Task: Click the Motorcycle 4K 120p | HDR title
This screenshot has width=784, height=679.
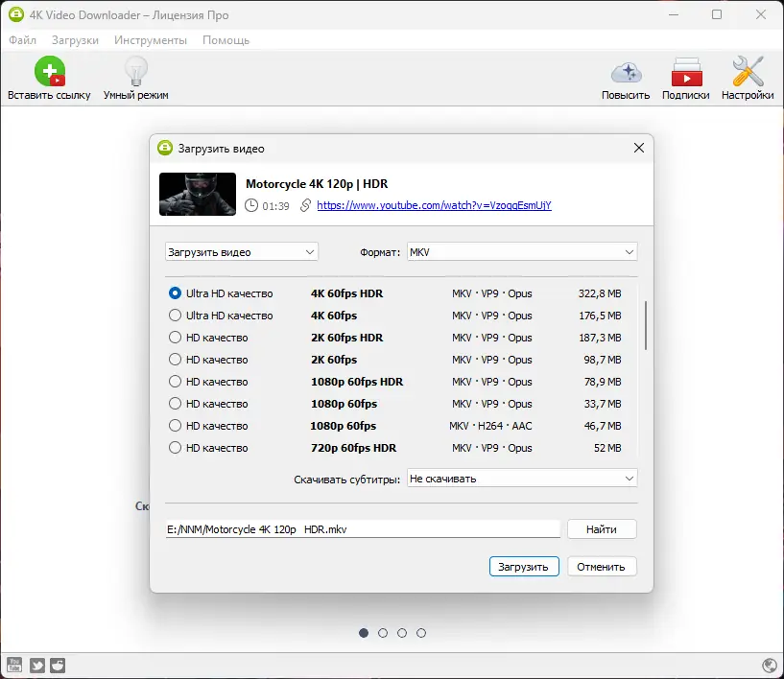Action: [317, 184]
